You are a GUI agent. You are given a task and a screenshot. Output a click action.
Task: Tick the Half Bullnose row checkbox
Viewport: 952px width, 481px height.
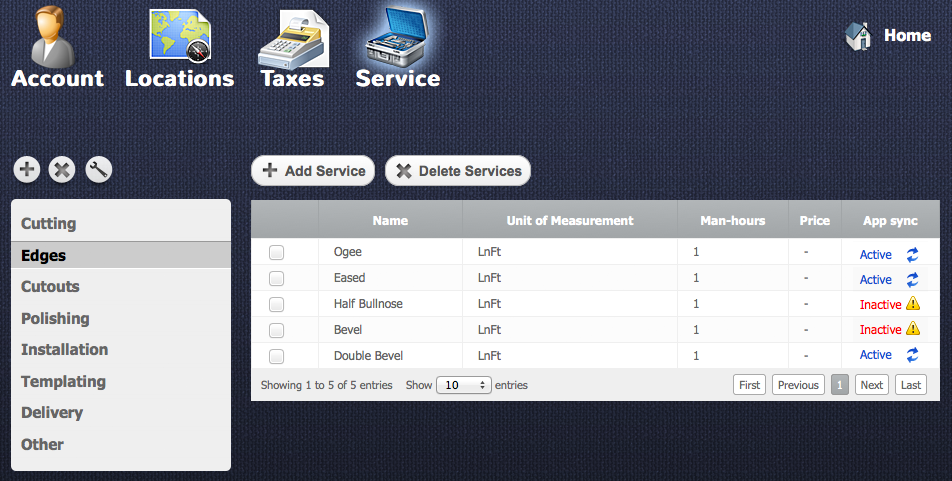pyautogui.click(x=276, y=304)
